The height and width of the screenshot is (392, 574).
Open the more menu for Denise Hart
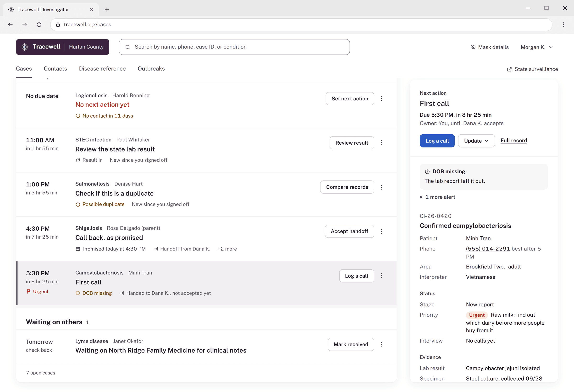(381, 187)
